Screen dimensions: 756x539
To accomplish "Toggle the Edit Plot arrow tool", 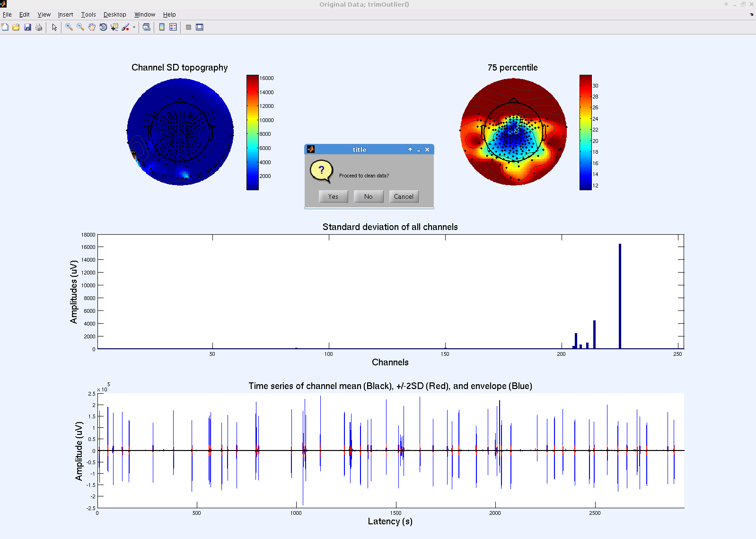I will click(54, 27).
